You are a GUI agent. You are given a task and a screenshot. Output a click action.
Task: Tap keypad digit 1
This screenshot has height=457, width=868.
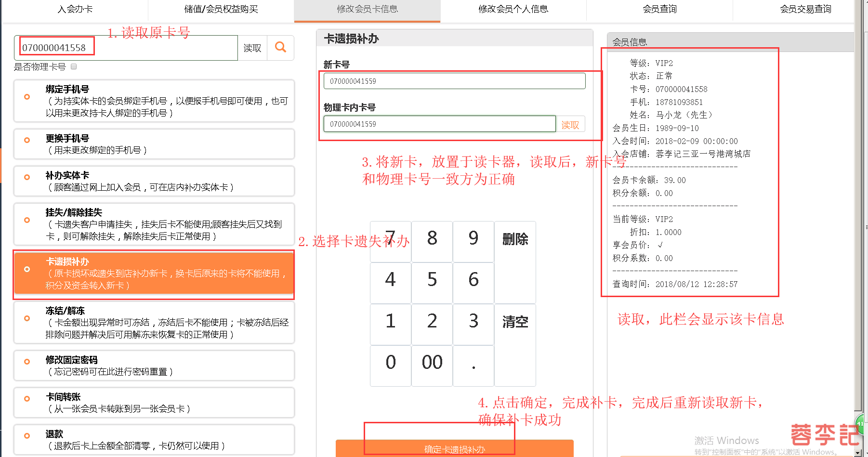(x=391, y=325)
